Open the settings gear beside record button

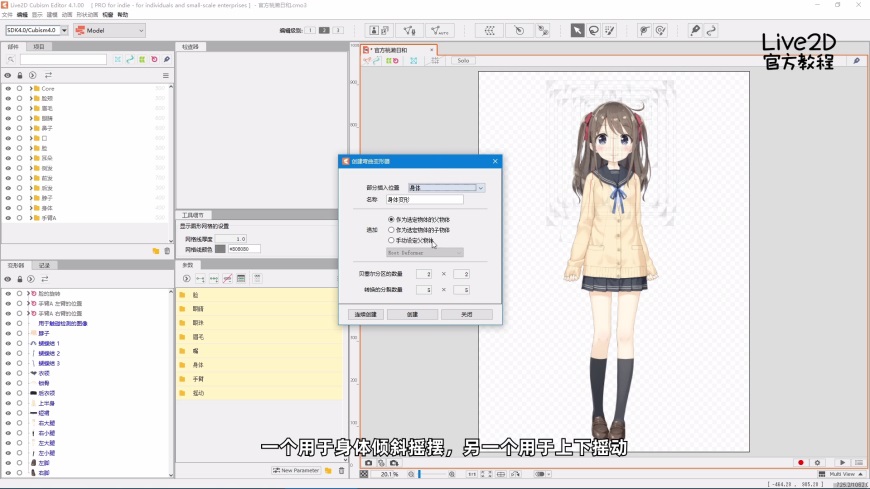(817, 462)
